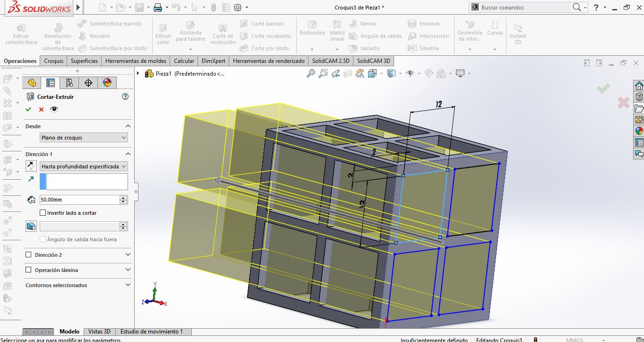644x342 pixels.
Task: Expand the SOLIDWORKS menu arrow
Action: [78, 8]
